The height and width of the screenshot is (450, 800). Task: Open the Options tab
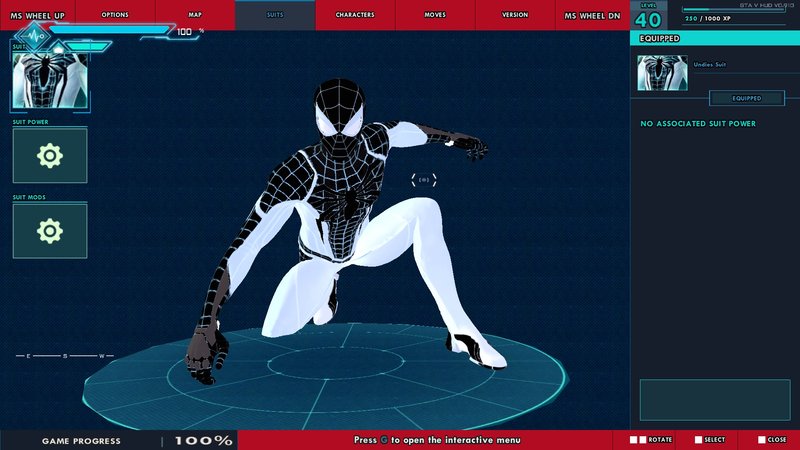click(x=115, y=15)
